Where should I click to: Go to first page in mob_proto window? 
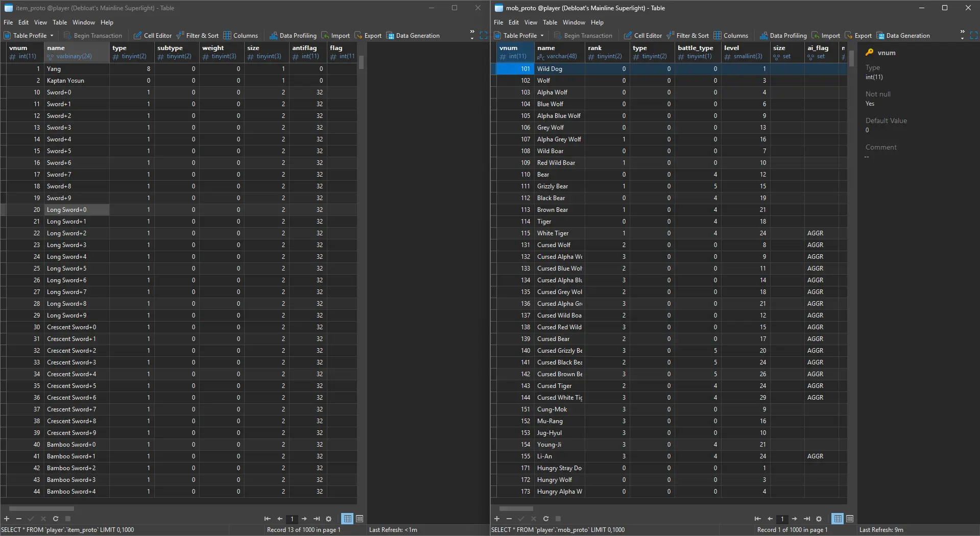pyautogui.click(x=757, y=519)
